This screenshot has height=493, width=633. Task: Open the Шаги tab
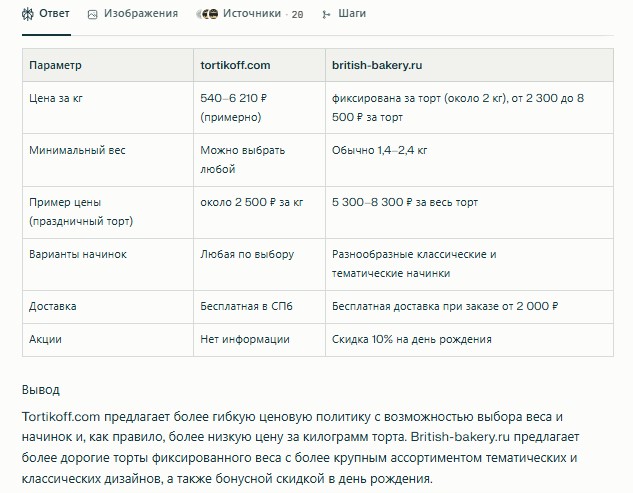click(x=344, y=14)
